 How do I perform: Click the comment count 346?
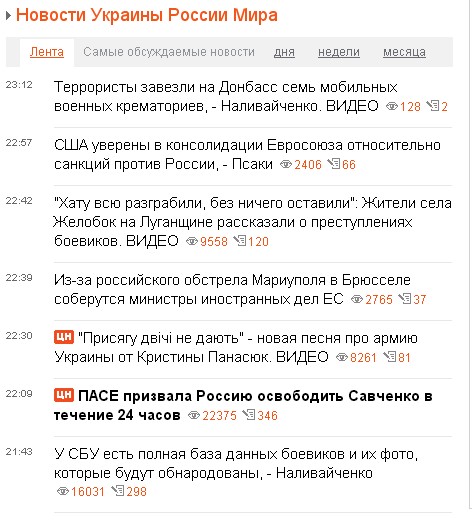tap(267, 416)
